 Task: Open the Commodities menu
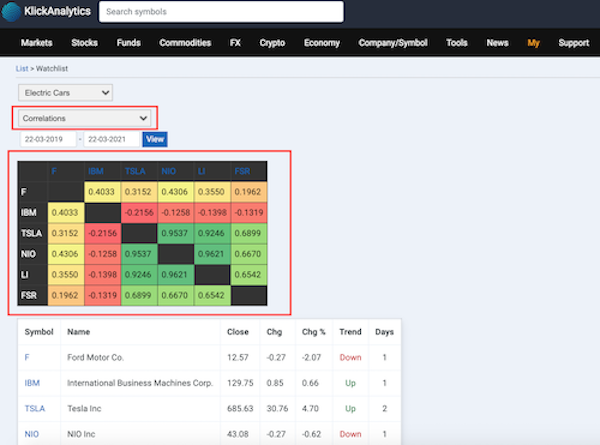point(185,43)
